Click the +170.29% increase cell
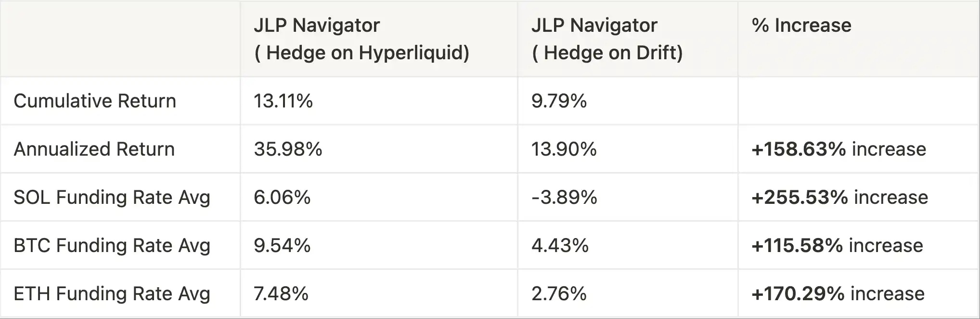Image resolution: width=980 pixels, height=319 pixels. click(x=838, y=294)
